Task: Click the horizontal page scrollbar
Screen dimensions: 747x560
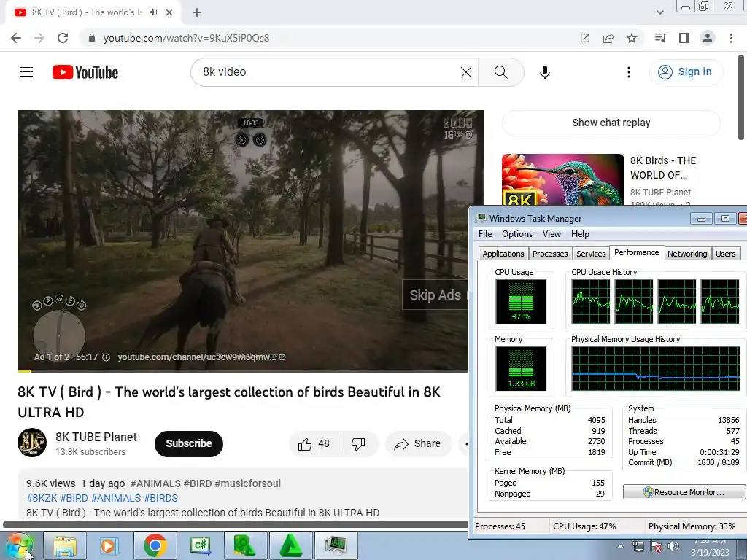Action: tap(236, 525)
